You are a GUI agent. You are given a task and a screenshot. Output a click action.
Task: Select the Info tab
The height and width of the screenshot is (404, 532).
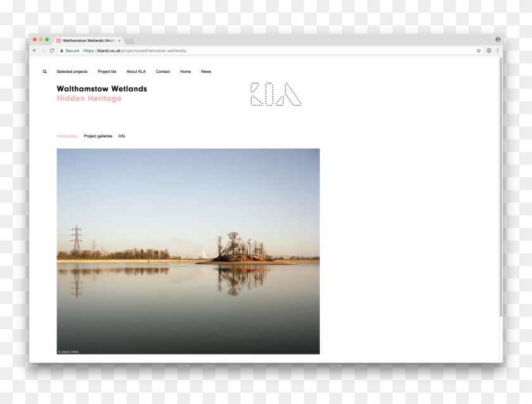click(x=122, y=136)
